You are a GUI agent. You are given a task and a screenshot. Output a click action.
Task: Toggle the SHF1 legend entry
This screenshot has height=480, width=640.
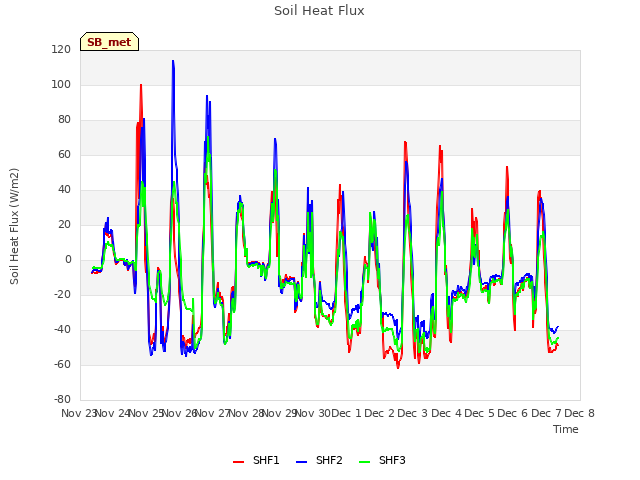pos(256,460)
